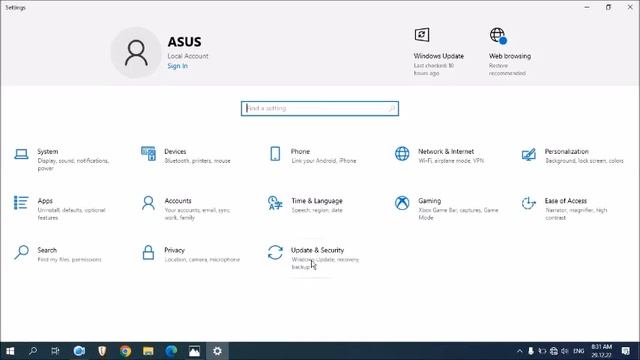Click the 'Bluetooth, printers, mouse' description

[197, 161]
